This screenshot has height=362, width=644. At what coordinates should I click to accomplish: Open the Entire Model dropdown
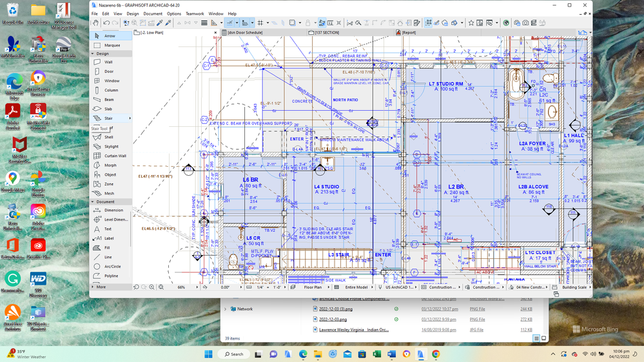pos(358,287)
